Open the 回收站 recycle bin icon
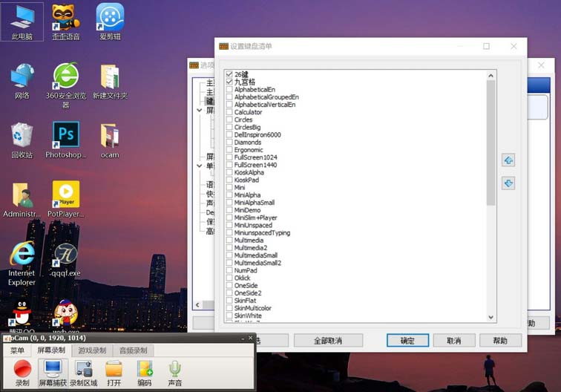 (22, 140)
